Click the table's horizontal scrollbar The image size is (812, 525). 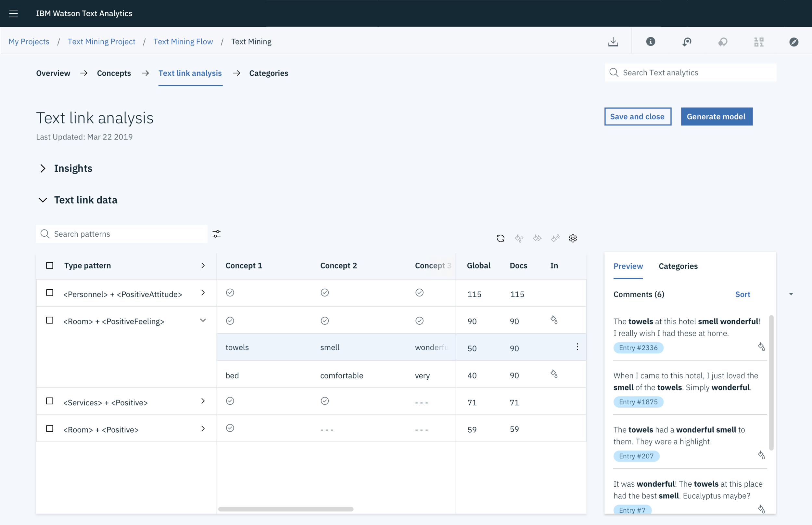(x=285, y=509)
